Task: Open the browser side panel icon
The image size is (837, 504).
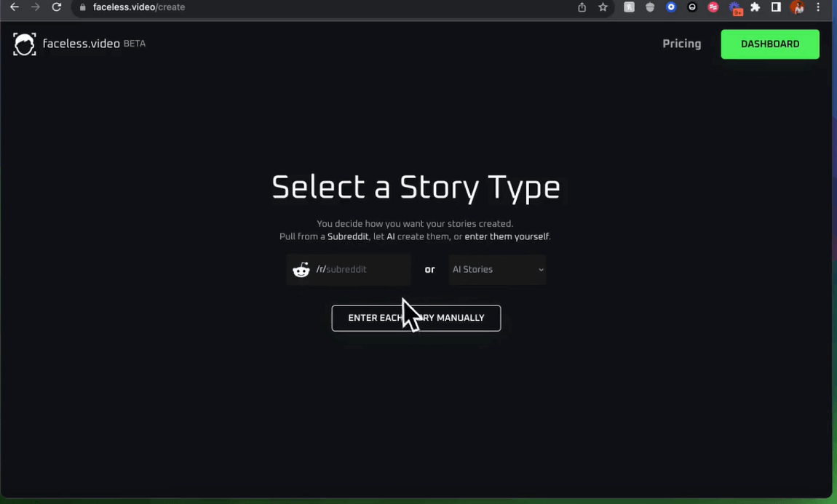Action: [x=776, y=7]
